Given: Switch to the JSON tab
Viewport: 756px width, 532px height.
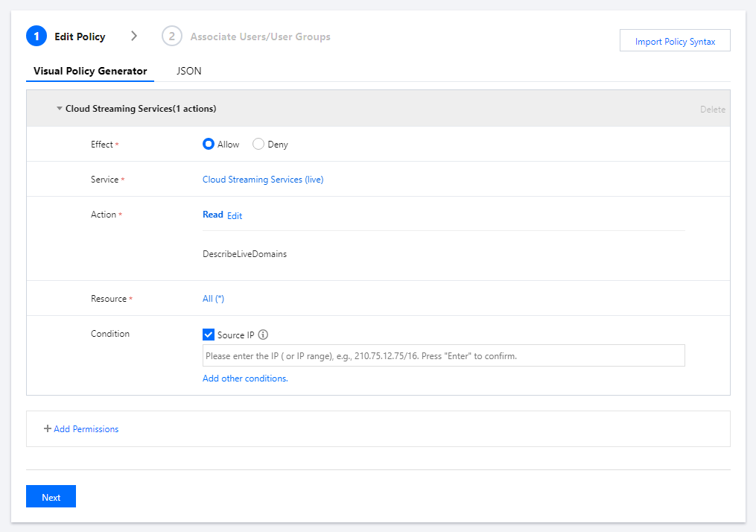Looking at the screenshot, I should [189, 72].
